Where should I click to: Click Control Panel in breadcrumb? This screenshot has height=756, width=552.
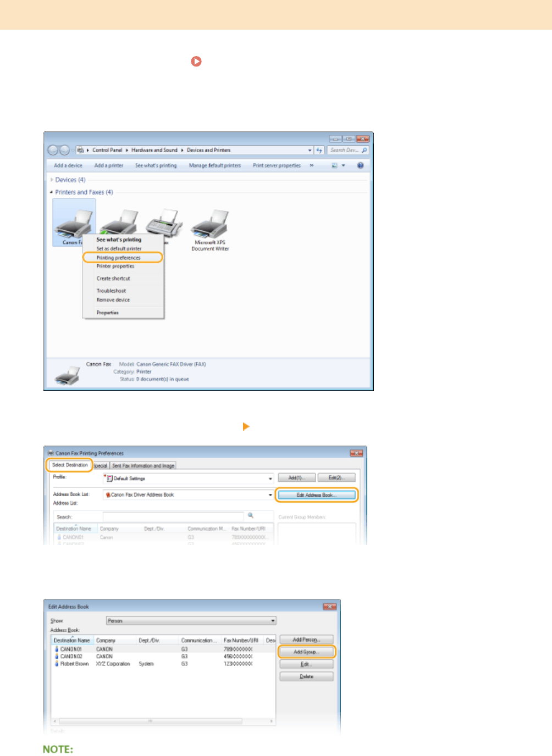tap(107, 150)
